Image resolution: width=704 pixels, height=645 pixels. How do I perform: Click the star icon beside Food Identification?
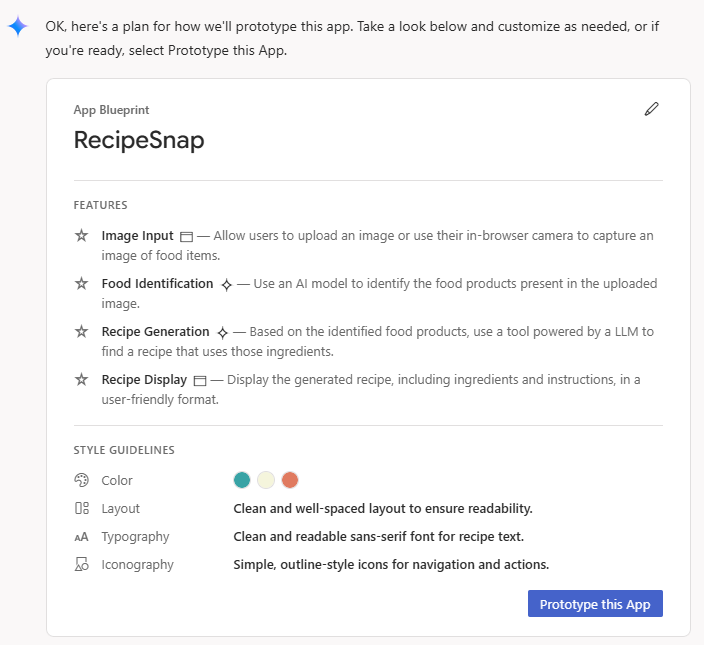[82, 284]
